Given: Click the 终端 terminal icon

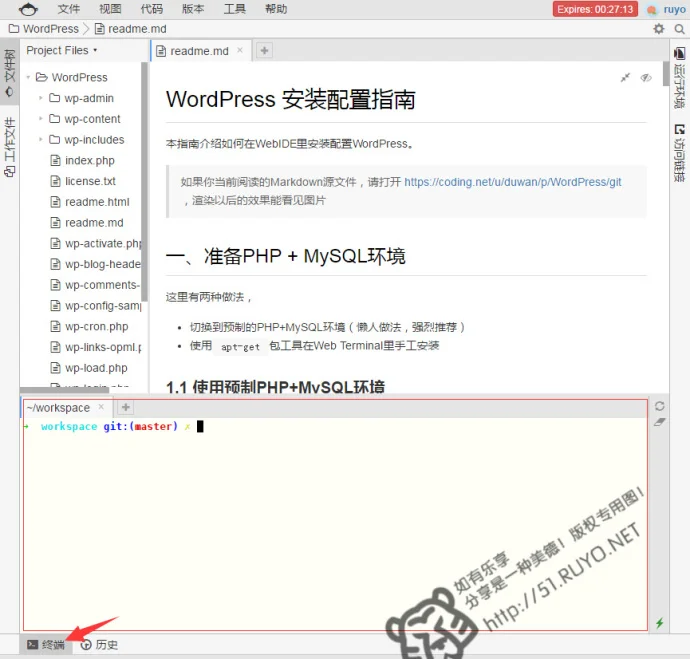Looking at the screenshot, I should (x=32, y=645).
